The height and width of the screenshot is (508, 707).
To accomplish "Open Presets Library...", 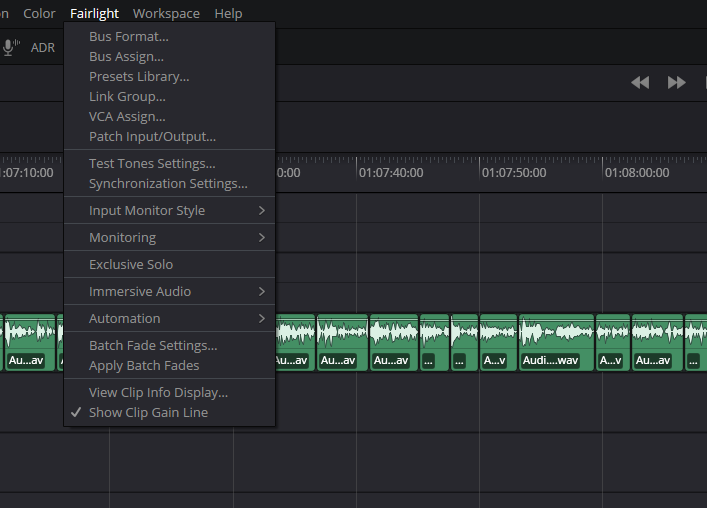I will (x=170, y=76).
